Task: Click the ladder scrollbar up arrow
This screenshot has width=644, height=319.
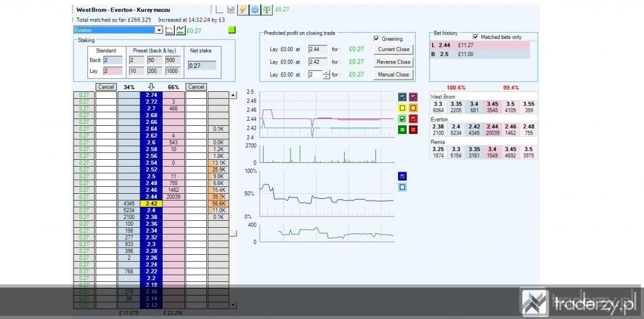Action: tap(233, 96)
